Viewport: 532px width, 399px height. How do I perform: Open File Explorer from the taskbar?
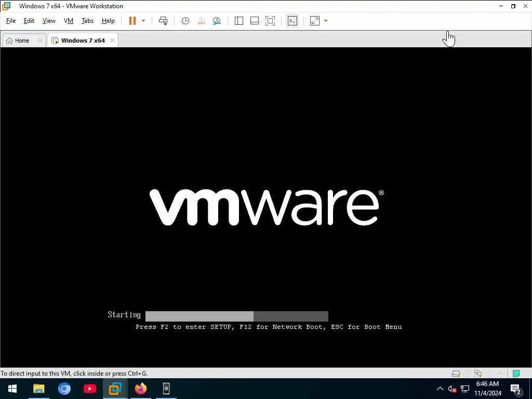[38, 389]
